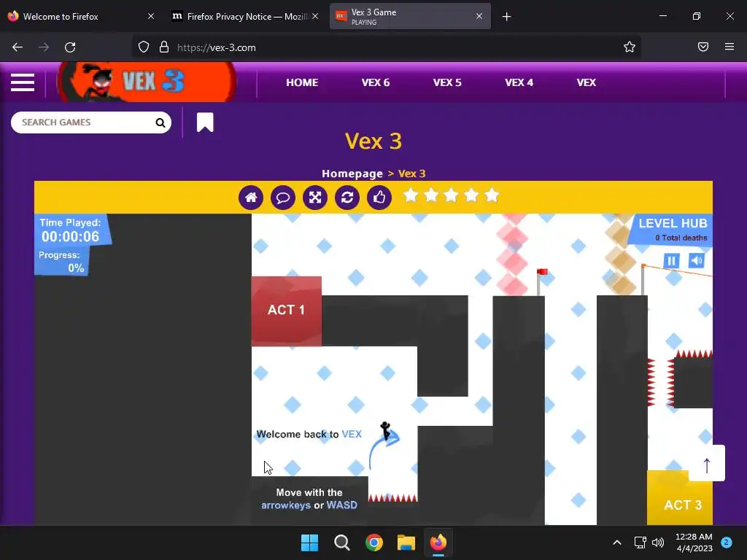Open VEX 6 in the site navigation
The height and width of the screenshot is (560, 747).
coord(376,82)
